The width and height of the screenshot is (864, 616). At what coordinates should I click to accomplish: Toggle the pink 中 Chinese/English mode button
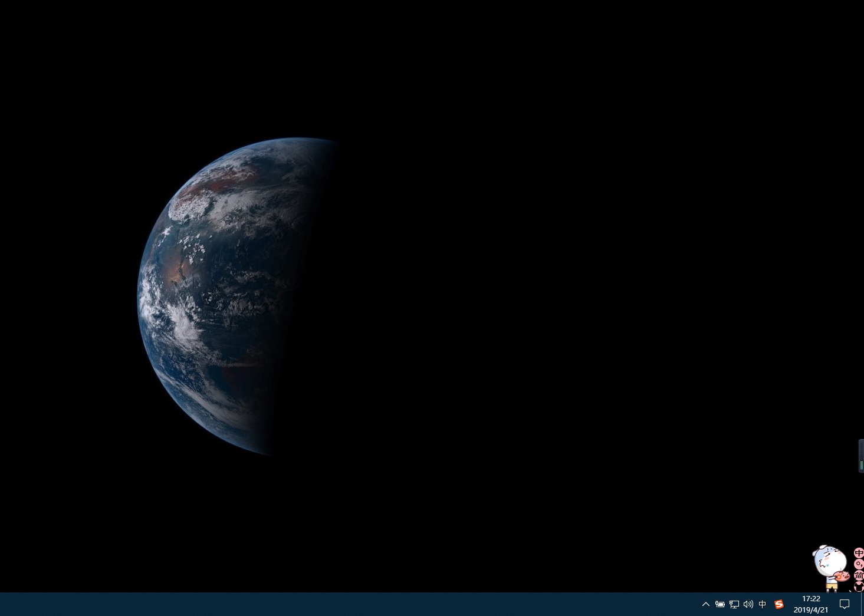[859, 553]
